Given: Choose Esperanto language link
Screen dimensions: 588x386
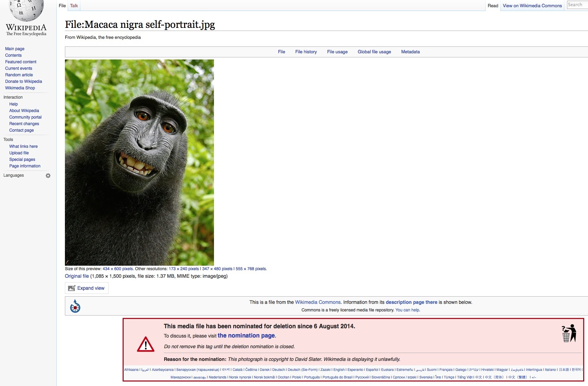Looking at the screenshot, I should 355,370.
